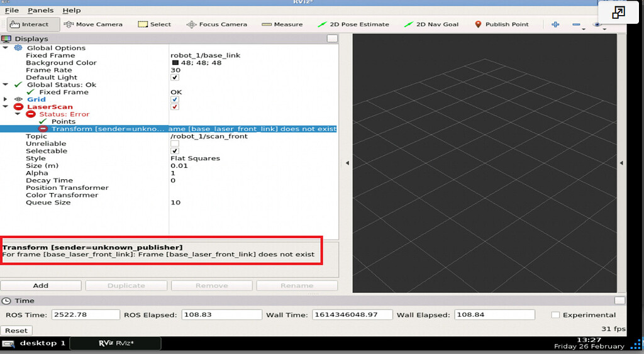This screenshot has height=354, width=644.
Task: Float the Displays panel with its button
Action: tap(332, 38)
